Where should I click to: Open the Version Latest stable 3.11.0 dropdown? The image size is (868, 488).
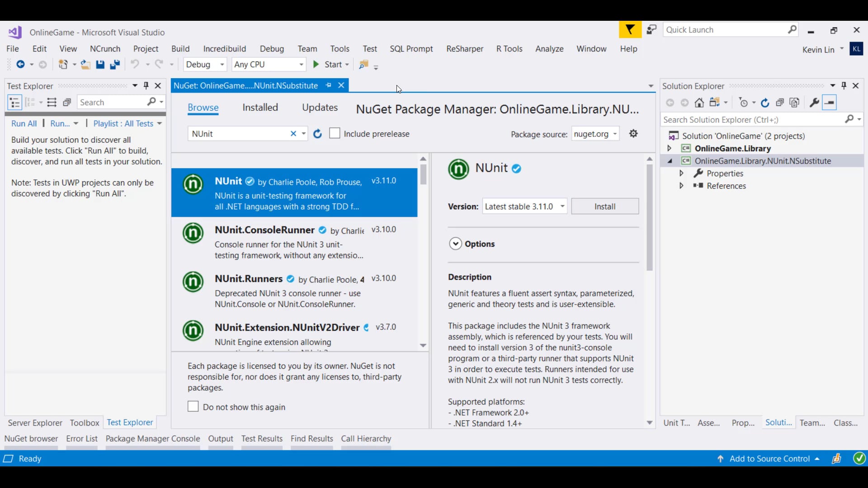pos(524,206)
